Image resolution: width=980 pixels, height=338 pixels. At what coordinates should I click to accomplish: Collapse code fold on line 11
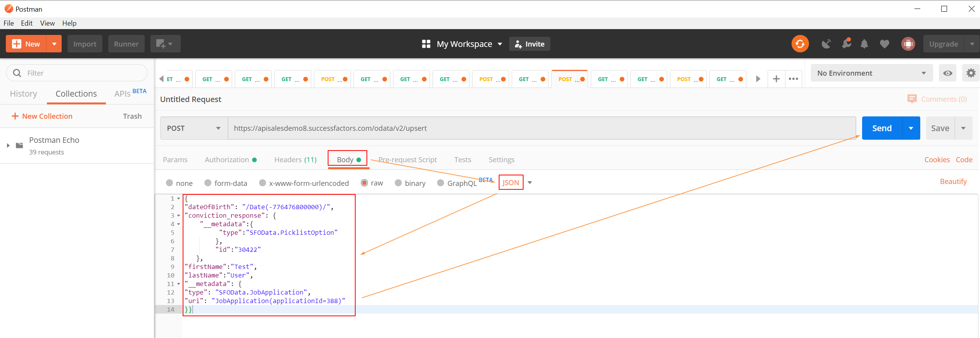click(178, 284)
